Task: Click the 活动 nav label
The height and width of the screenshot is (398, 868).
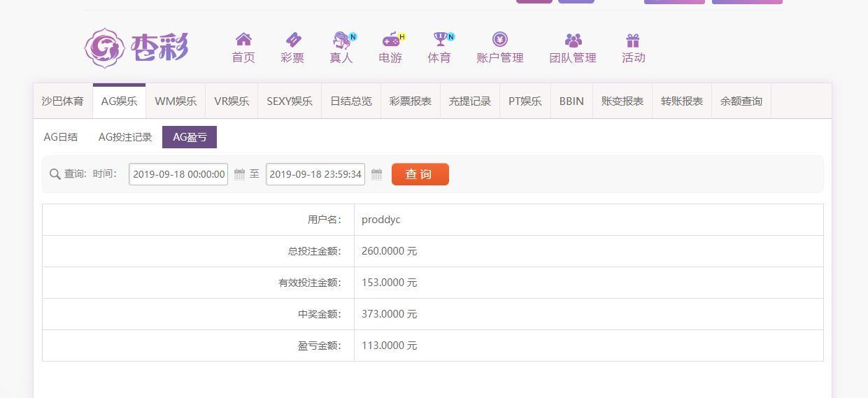Action: (x=634, y=58)
